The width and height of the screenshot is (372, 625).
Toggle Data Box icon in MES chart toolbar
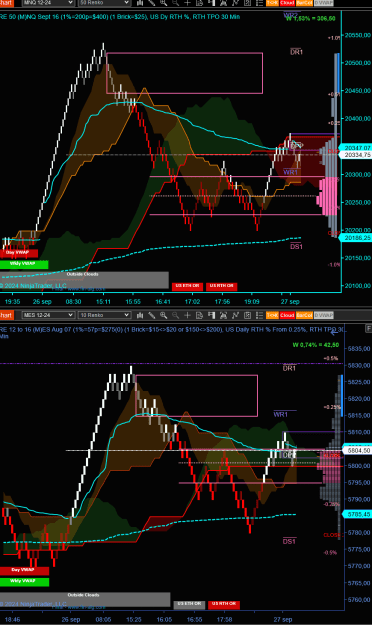[211, 315]
